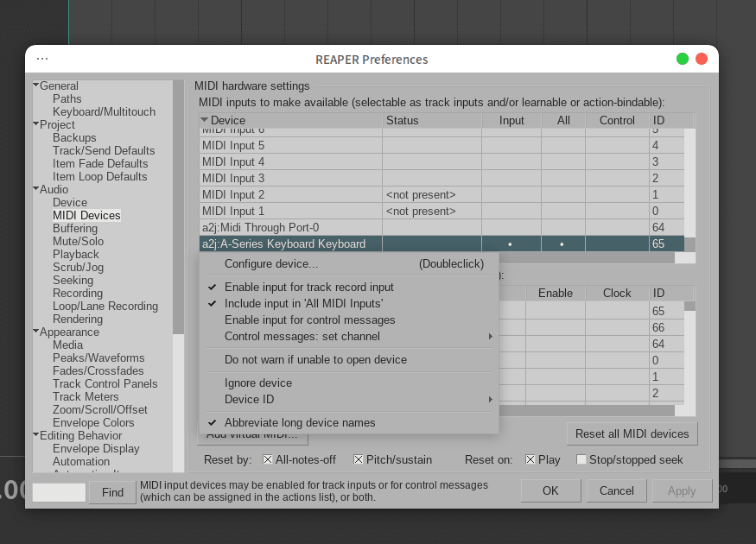This screenshot has height=544, width=756.
Task: Click the Cancel button
Action: tap(616, 490)
